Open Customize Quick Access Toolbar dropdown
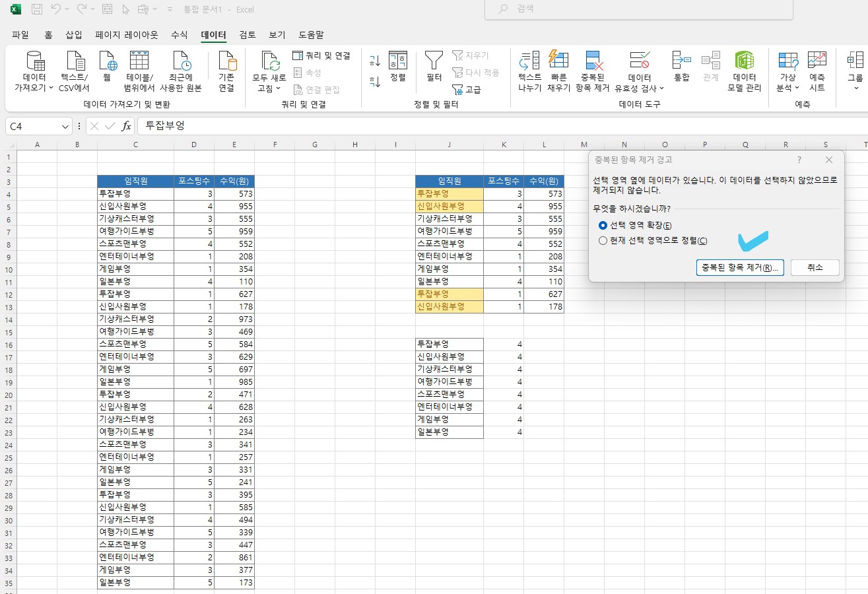This screenshot has height=594, width=868. point(170,10)
